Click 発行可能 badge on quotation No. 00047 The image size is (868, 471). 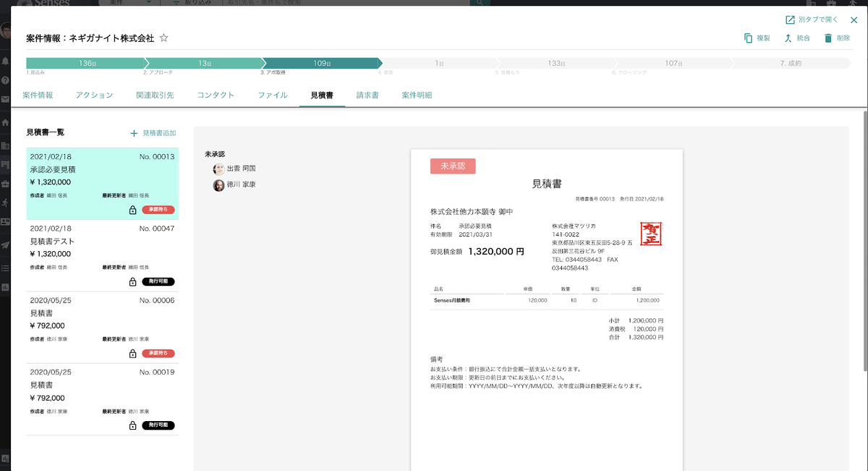158,281
